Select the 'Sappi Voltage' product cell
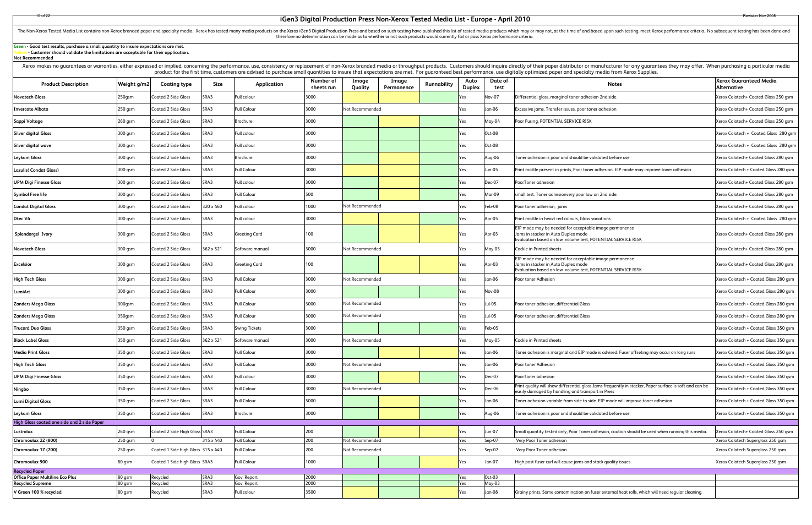The width and height of the screenshot is (812, 525). [x=65, y=121]
